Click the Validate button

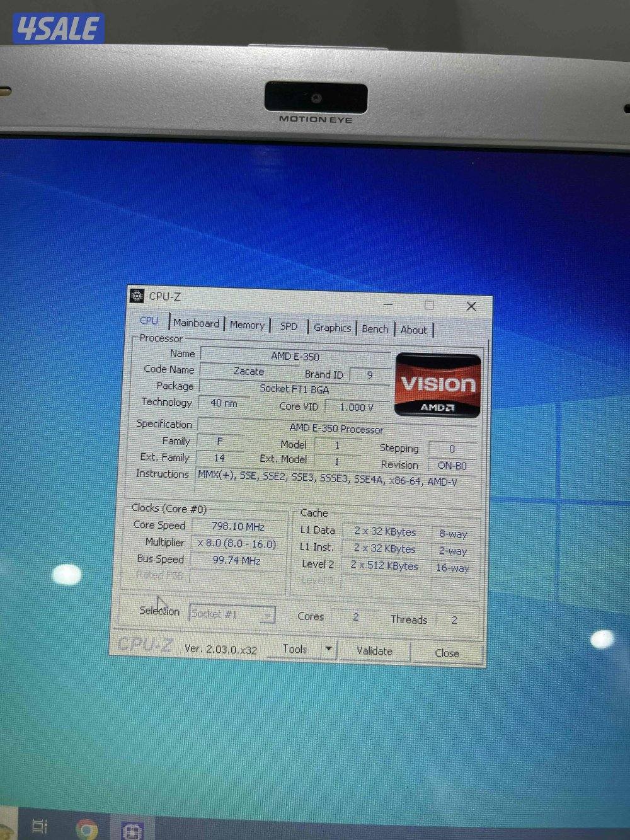[x=374, y=650]
